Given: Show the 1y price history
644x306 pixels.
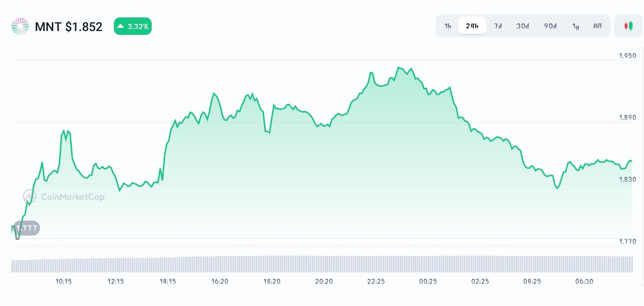Looking at the screenshot, I should (576, 26).
